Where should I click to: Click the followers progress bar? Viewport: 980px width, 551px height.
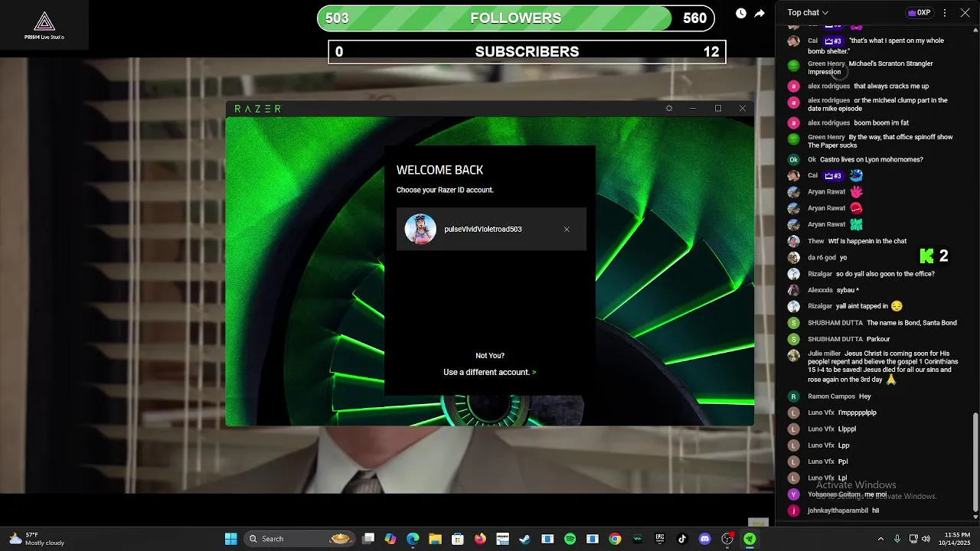tap(516, 18)
